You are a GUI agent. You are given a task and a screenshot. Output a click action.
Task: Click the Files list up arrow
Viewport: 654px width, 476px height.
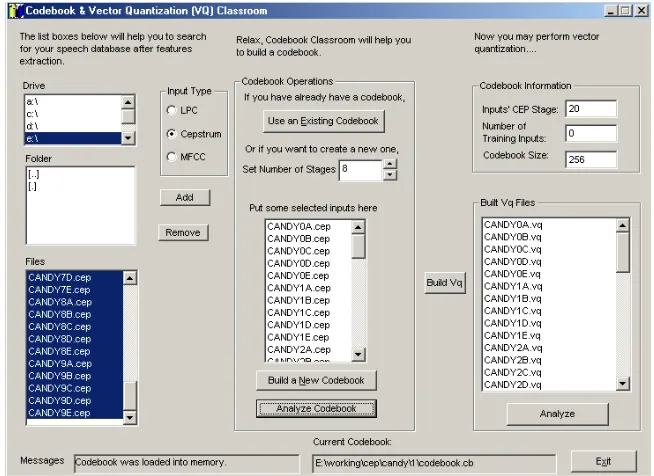point(130,278)
